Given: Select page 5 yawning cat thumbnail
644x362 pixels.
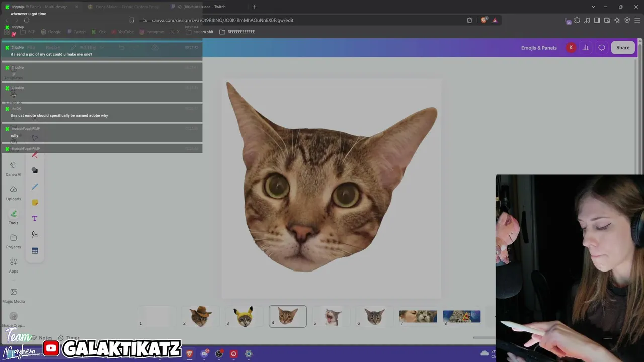Looking at the screenshot, I should click(x=331, y=316).
